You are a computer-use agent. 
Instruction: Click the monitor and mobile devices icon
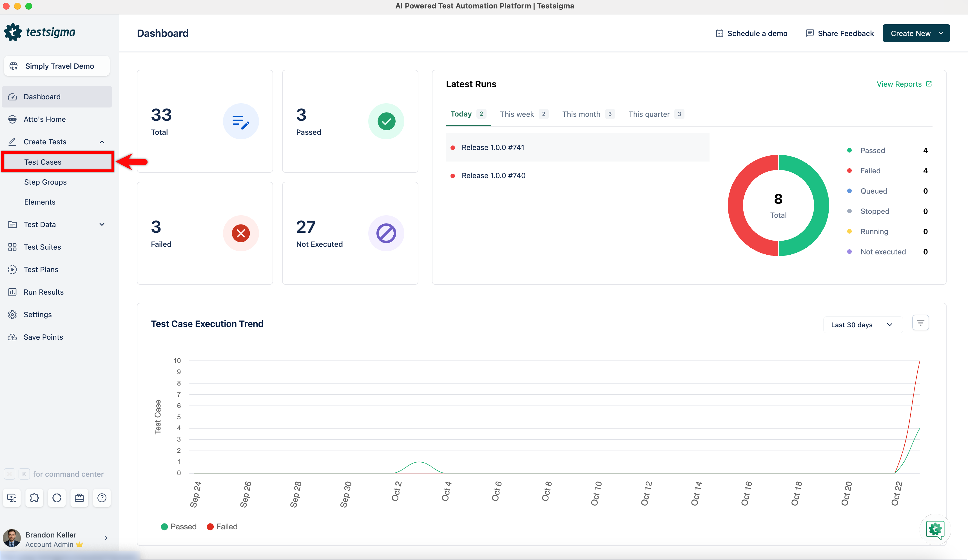pyautogui.click(x=12, y=498)
